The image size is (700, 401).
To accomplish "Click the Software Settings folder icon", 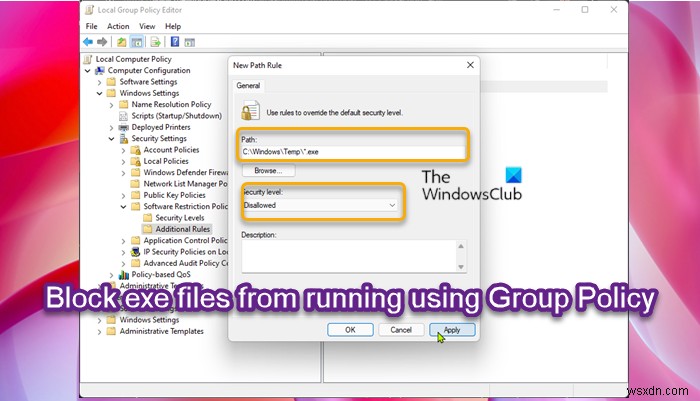I will click(111, 82).
